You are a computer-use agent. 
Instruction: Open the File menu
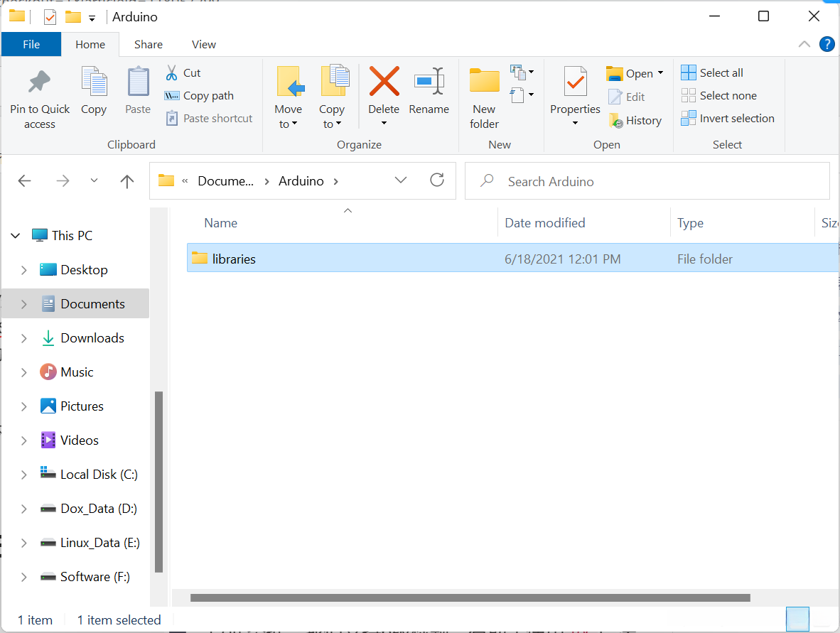pyautogui.click(x=31, y=44)
